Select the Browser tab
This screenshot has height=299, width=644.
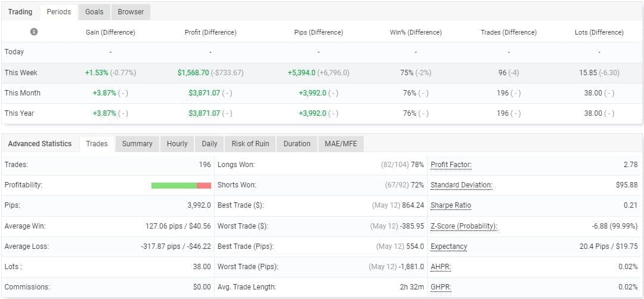(131, 12)
